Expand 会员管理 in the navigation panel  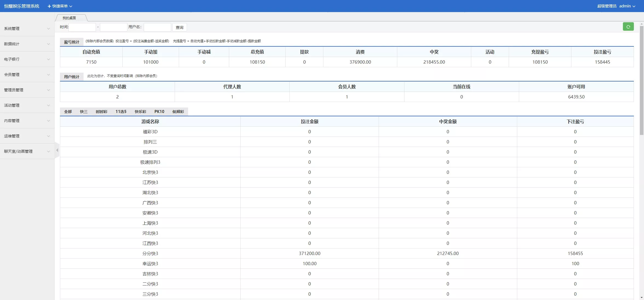(27, 74)
